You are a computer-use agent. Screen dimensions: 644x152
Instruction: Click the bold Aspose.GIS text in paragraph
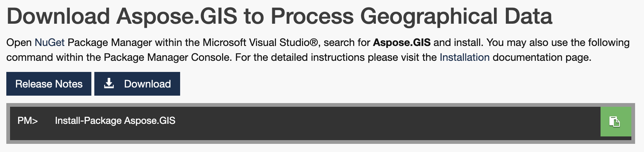[x=401, y=43]
